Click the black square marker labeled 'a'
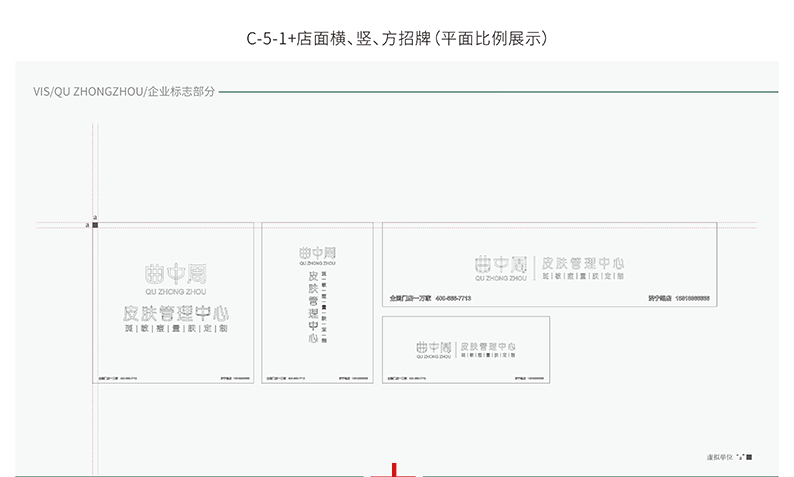The height and width of the screenshot is (477, 794). (96, 225)
